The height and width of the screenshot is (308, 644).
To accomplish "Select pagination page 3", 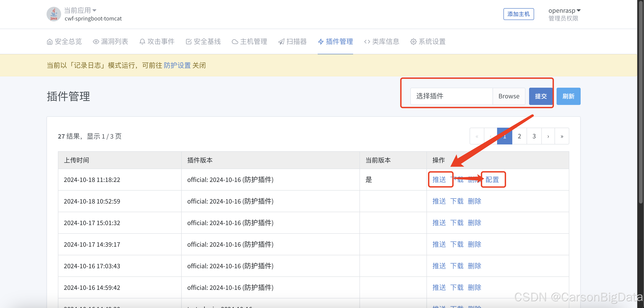I will [534, 136].
